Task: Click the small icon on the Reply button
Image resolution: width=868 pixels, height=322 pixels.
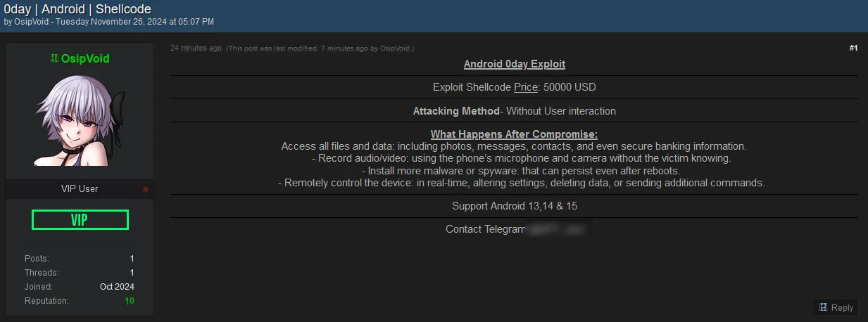Action: pyautogui.click(x=823, y=307)
